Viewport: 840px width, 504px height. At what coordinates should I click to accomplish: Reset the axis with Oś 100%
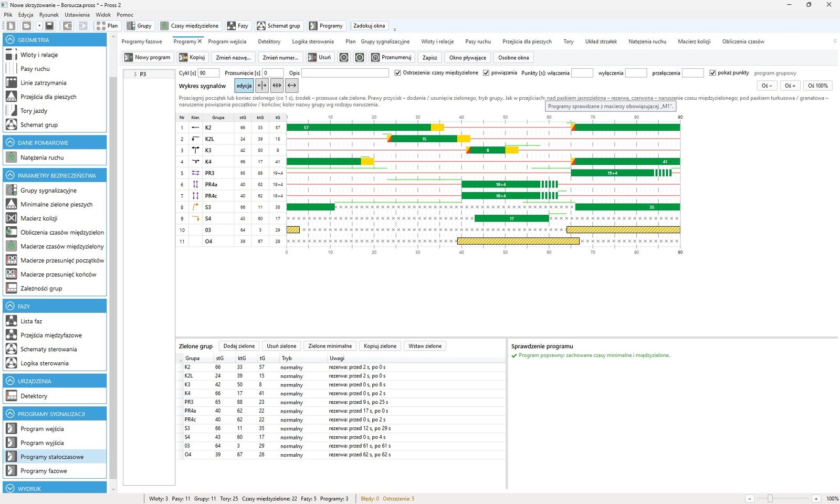click(x=818, y=86)
